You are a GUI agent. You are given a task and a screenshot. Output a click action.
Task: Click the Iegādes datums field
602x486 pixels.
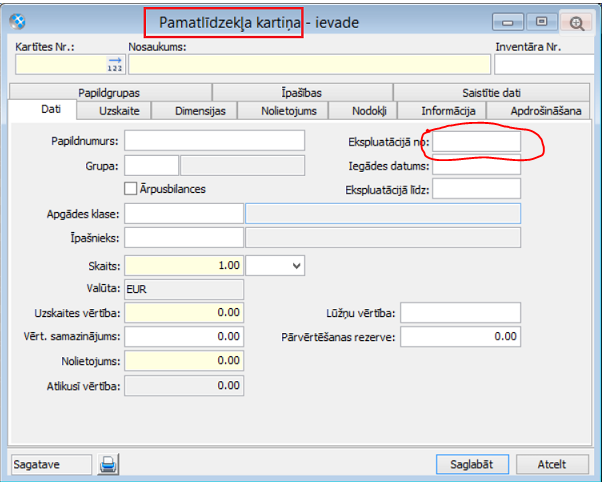pyautogui.click(x=476, y=165)
